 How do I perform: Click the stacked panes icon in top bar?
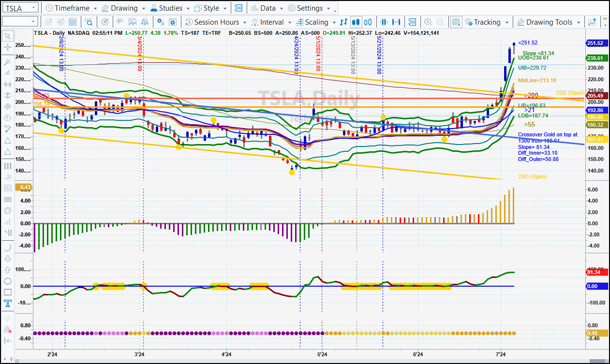coord(238,8)
